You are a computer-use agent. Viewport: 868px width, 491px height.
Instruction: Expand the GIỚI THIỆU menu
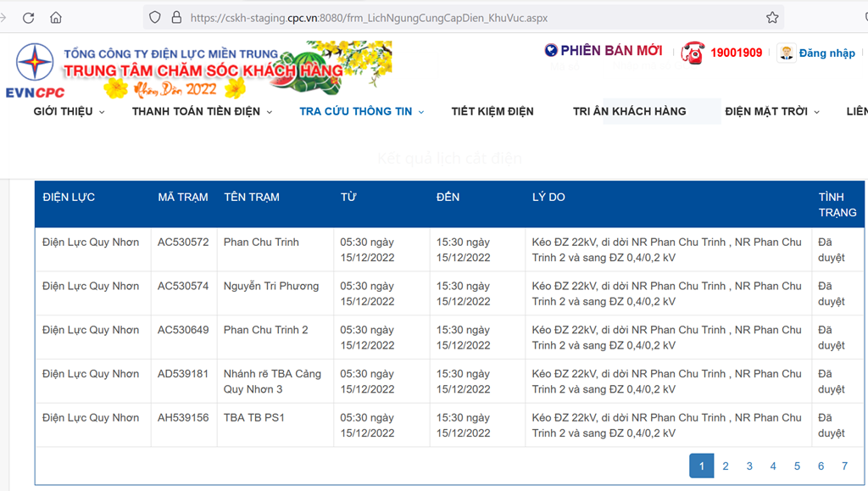pos(70,111)
